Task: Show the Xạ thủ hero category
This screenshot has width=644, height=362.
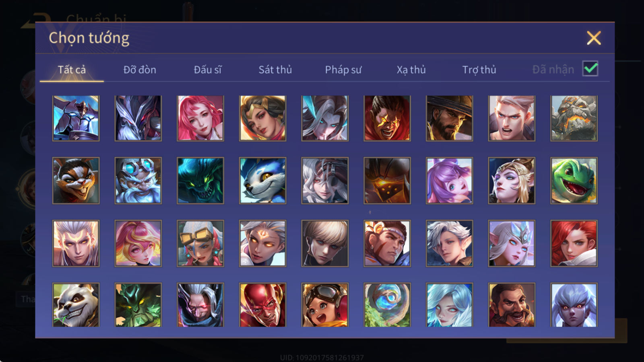Action: (x=411, y=70)
